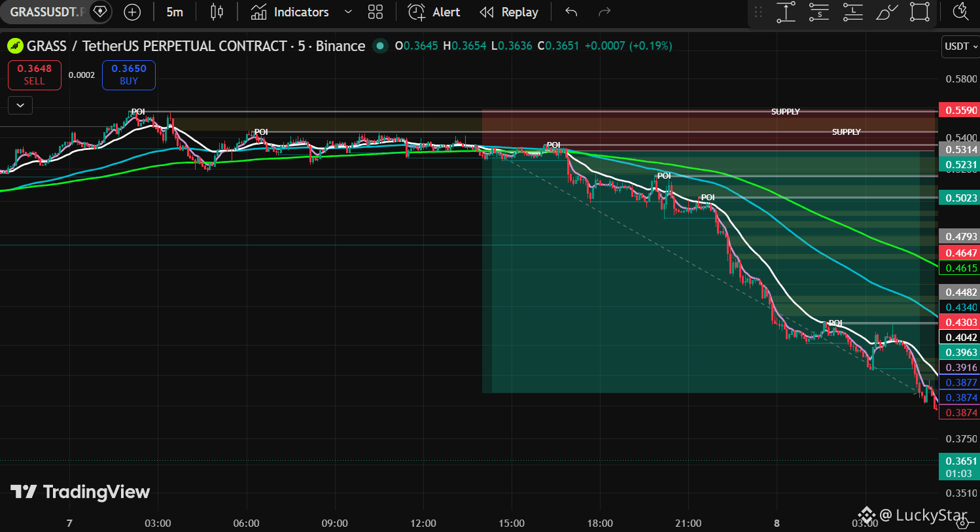Click the POI label near 0.5023
This screenshot has height=532, width=980.
(708, 198)
